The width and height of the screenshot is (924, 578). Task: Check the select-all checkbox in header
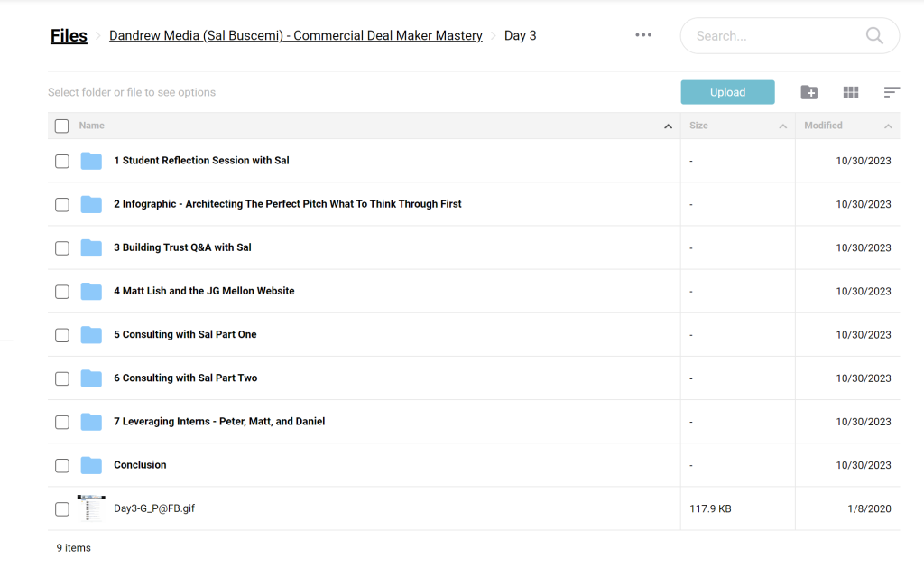[x=61, y=126]
